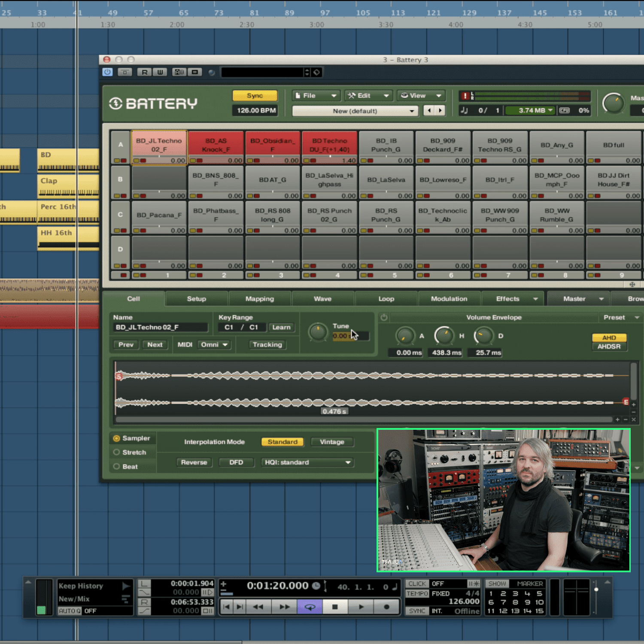Click the Battery logo
644x644 pixels.
(x=153, y=103)
